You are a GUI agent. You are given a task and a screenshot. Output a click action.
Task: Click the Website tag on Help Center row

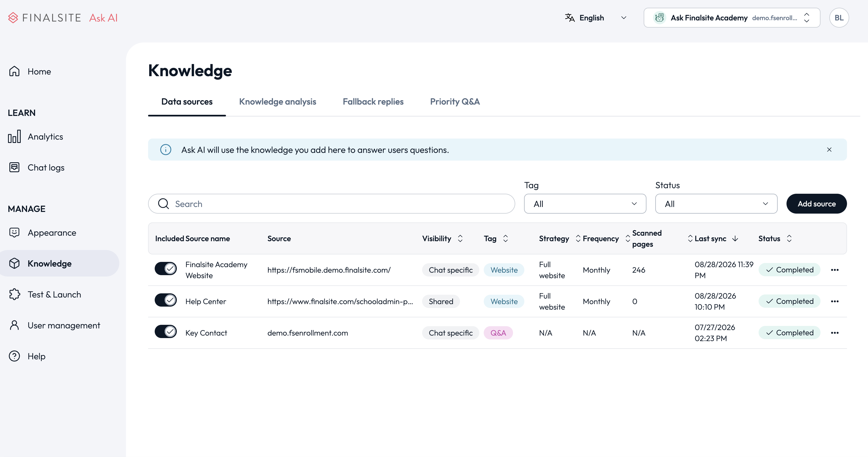[x=504, y=302]
